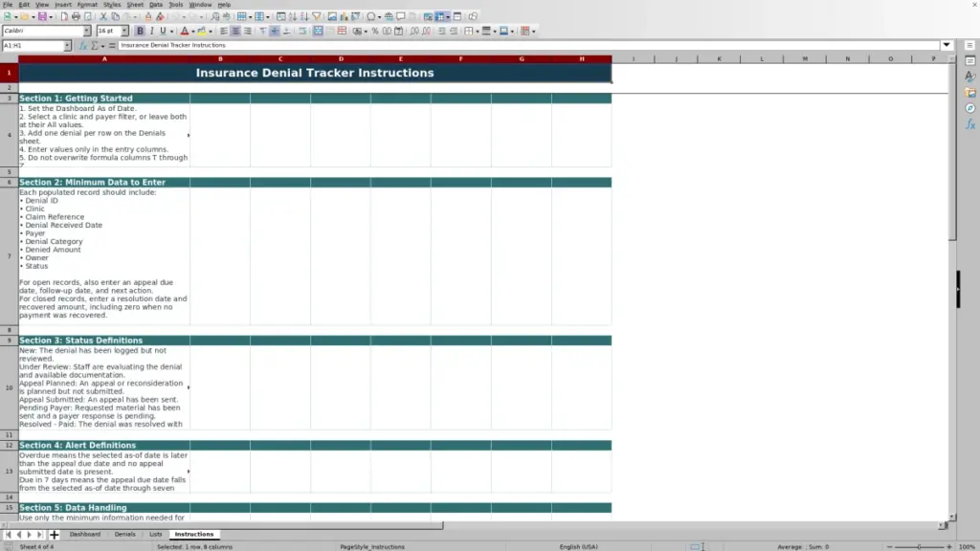980x551 pixels.
Task: Click the Insert Image icon
Action: coord(332,16)
